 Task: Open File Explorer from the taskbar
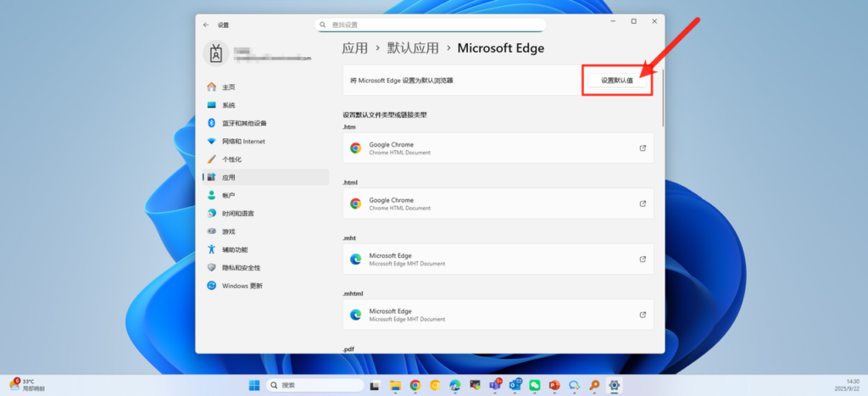pyautogui.click(x=395, y=385)
